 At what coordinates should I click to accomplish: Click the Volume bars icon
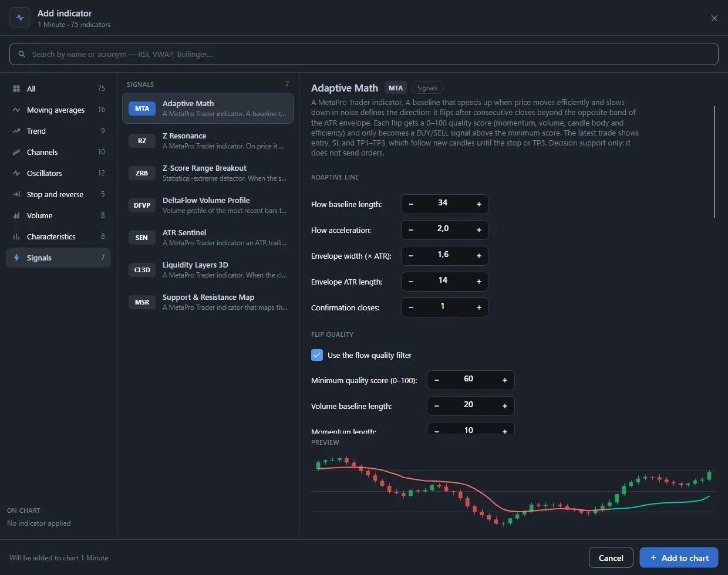click(16, 215)
